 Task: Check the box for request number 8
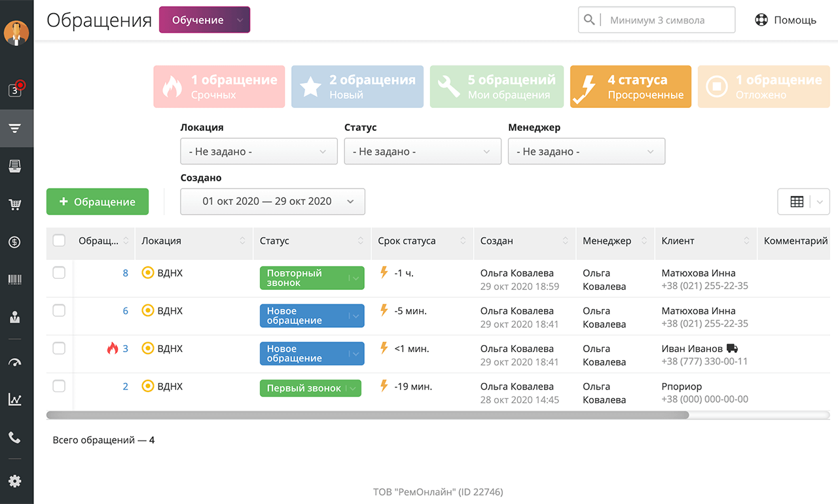59,273
